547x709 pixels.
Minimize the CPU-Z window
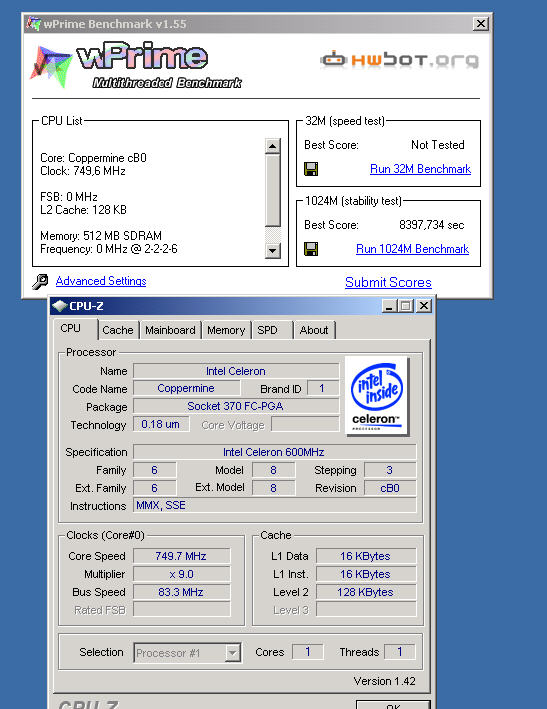(389, 306)
